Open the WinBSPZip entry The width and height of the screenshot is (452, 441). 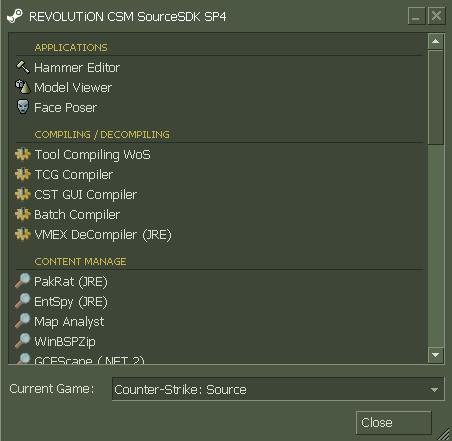[65, 342]
